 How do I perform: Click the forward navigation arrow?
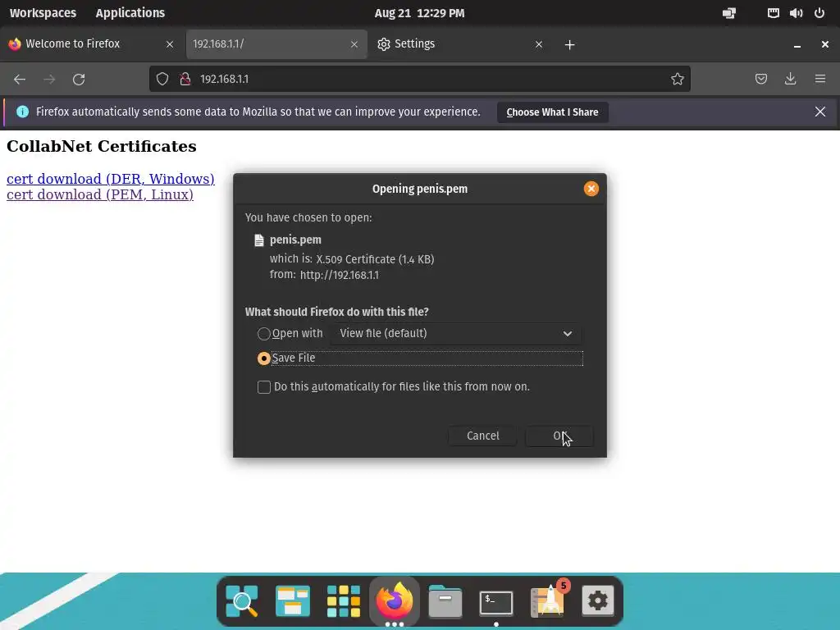pos(49,80)
